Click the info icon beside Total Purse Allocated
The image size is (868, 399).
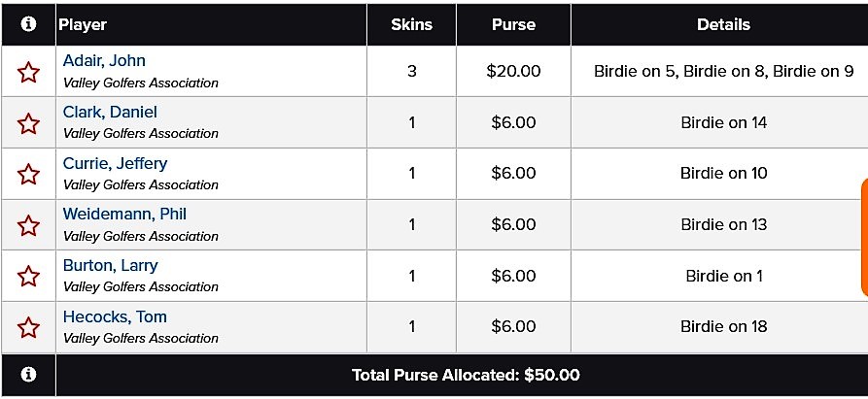pos(28,375)
